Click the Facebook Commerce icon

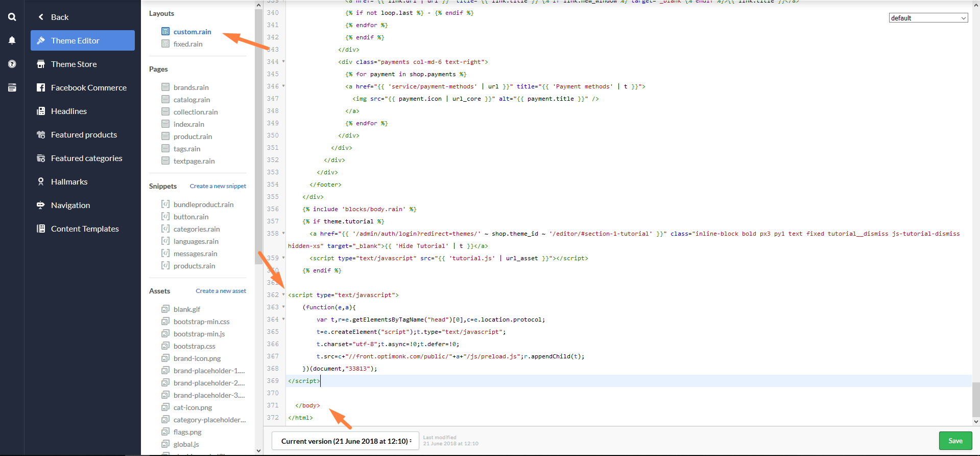tap(41, 87)
